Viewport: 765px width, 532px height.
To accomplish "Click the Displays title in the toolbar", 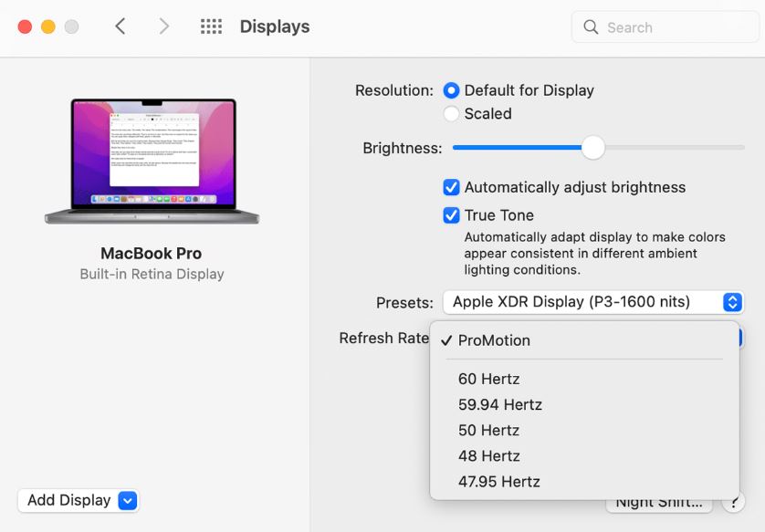I will [x=274, y=26].
